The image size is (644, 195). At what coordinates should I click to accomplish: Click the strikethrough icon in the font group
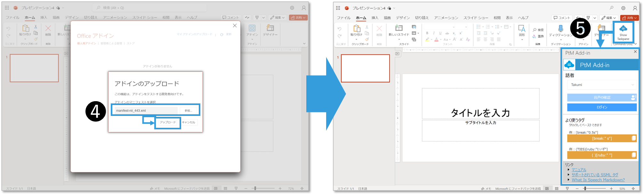447,33
